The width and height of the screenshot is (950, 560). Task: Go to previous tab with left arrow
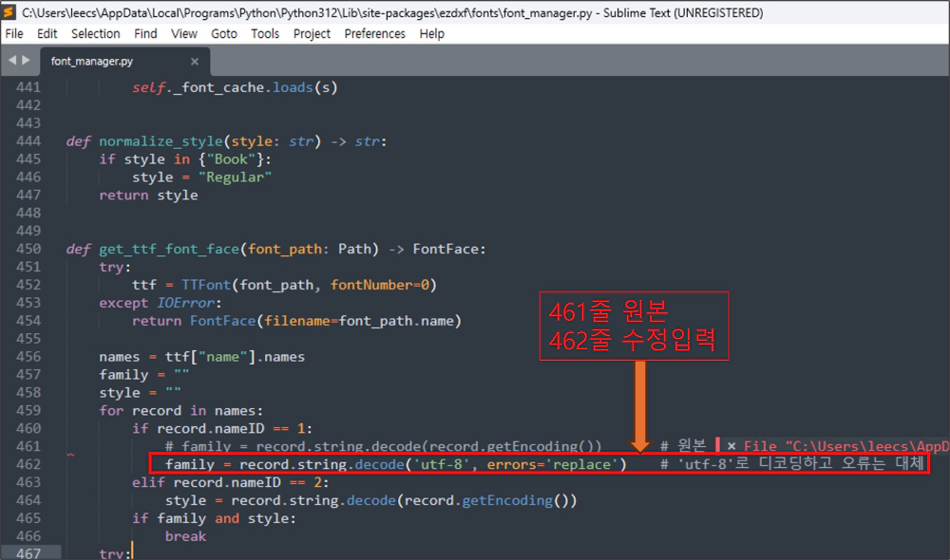coord(12,60)
